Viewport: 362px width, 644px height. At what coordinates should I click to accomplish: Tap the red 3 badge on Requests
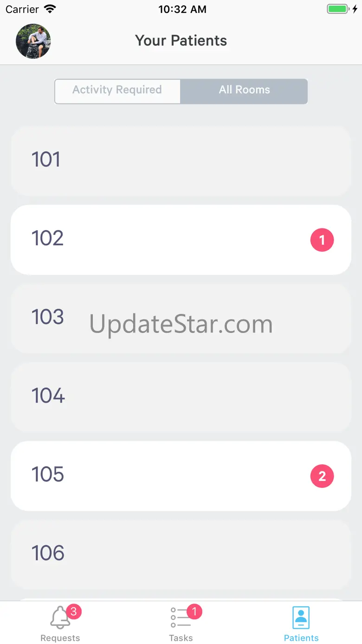74,611
